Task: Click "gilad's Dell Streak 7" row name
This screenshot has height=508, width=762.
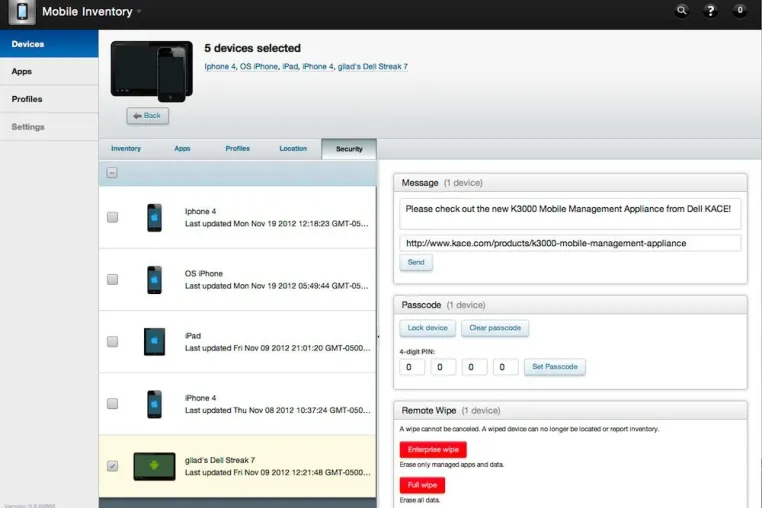Action: (220, 460)
